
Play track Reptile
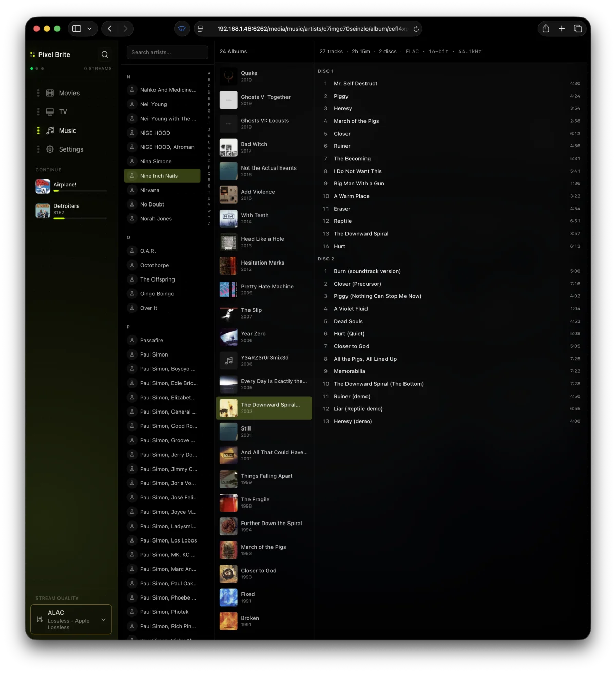[451, 221]
